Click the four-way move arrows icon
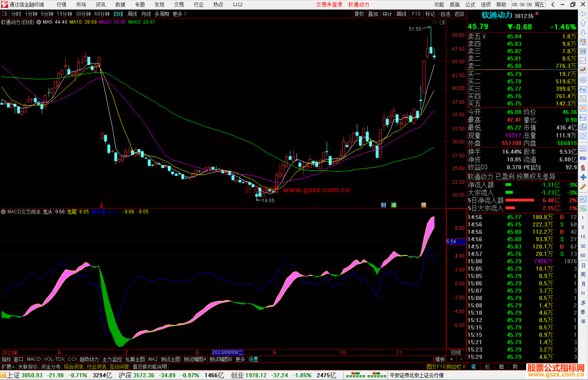Screen dimensions: 588x380 coord(583,177)
